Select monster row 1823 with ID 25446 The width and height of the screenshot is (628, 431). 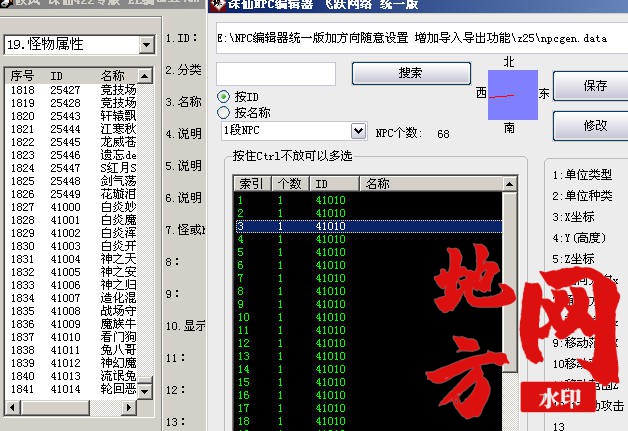click(73, 155)
